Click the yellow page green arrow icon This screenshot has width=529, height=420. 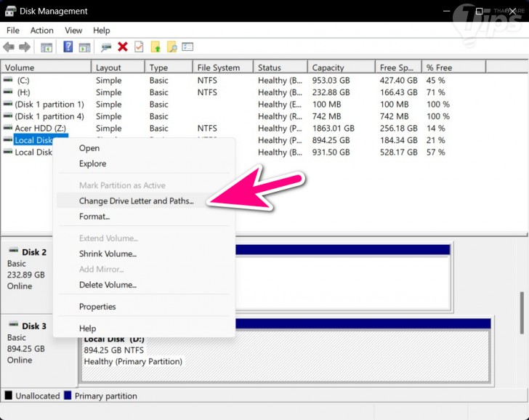[x=156, y=47]
